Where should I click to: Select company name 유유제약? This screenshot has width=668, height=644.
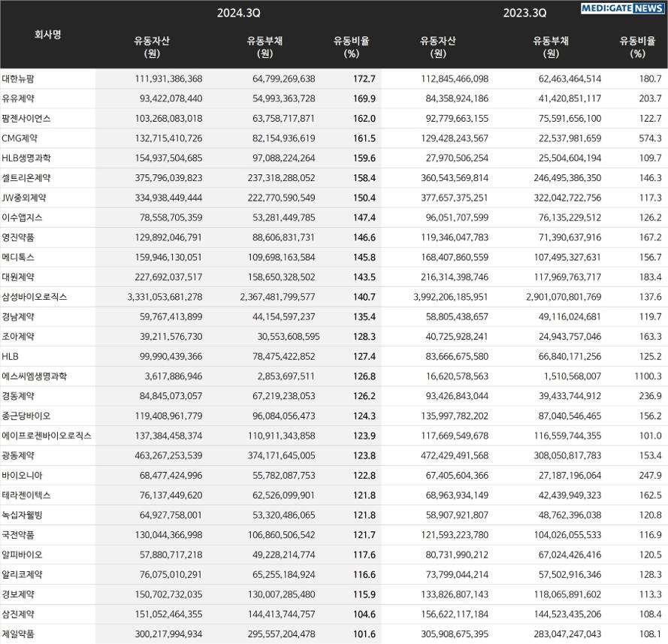(18, 98)
